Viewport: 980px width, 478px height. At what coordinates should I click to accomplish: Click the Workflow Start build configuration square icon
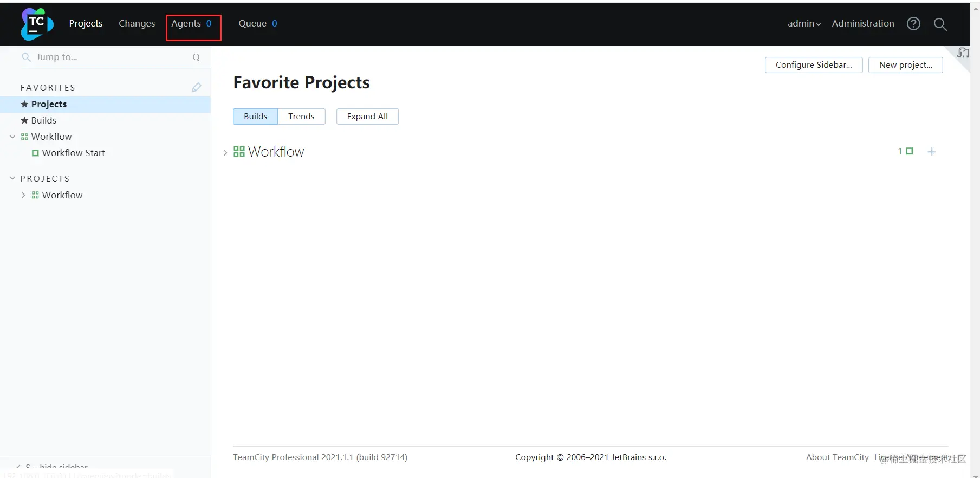pyautogui.click(x=35, y=153)
